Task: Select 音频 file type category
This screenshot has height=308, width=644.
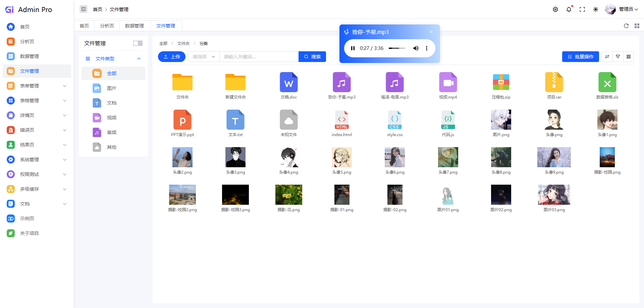Action: click(x=112, y=132)
